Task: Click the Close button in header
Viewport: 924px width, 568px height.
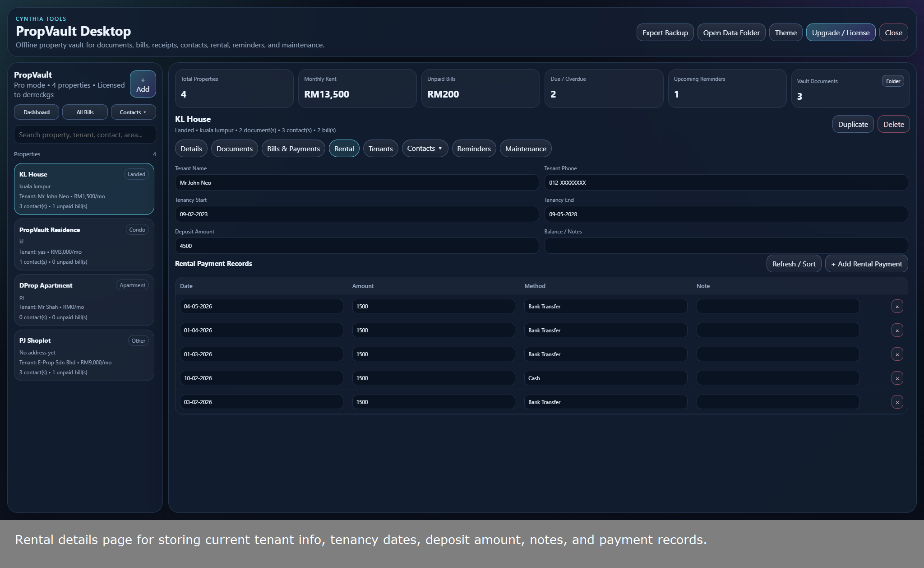Action: point(893,33)
